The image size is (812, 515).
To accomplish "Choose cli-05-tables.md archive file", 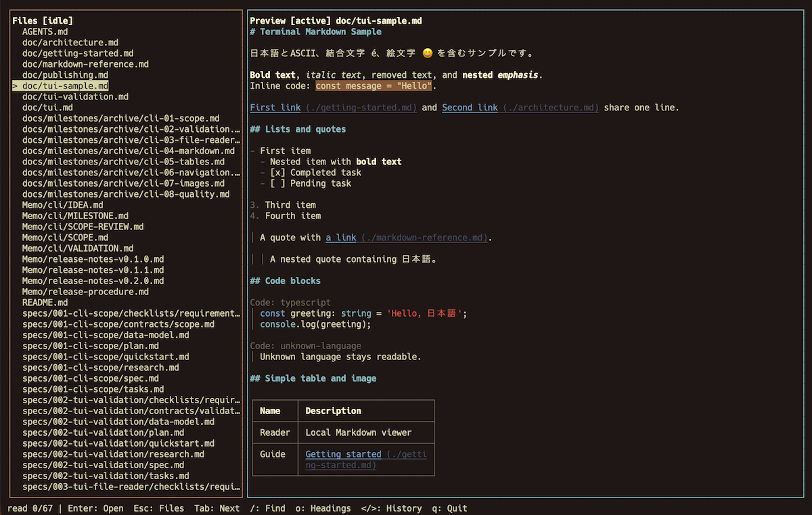I will 124,162.
